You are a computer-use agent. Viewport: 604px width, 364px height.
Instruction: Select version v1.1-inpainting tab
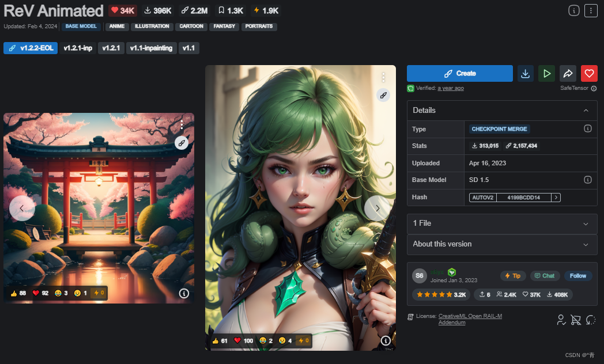(x=152, y=48)
